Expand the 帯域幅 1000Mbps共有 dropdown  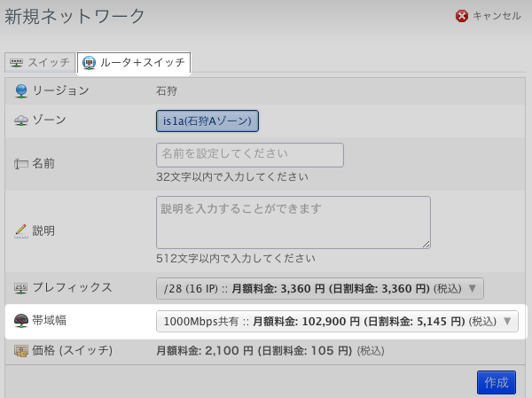(x=337, y=321)
